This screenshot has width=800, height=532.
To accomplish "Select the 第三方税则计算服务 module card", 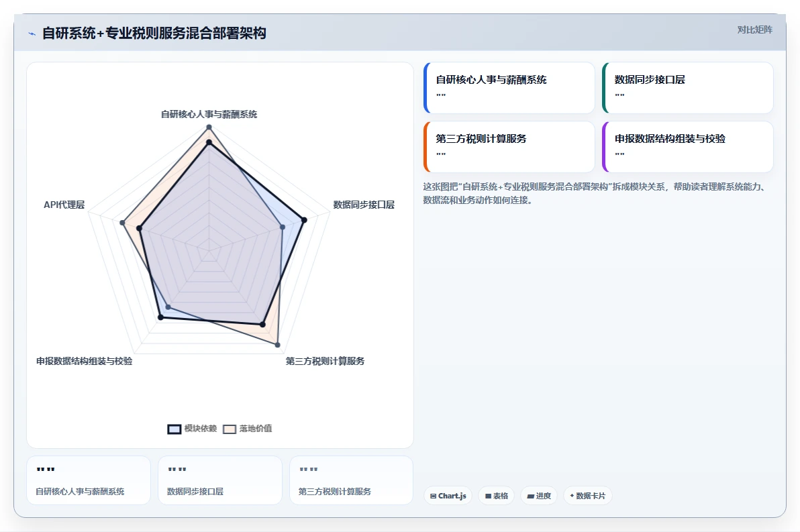I will (509, 147).
